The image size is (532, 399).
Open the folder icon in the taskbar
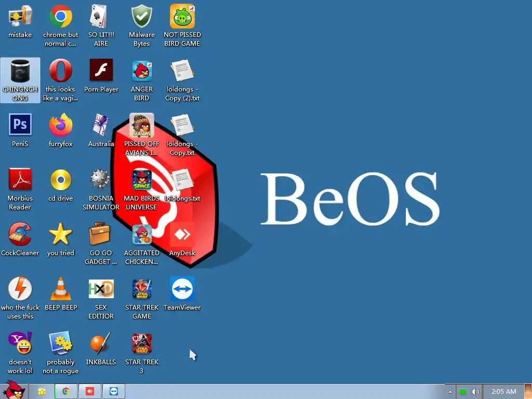[x=42, y=392]
